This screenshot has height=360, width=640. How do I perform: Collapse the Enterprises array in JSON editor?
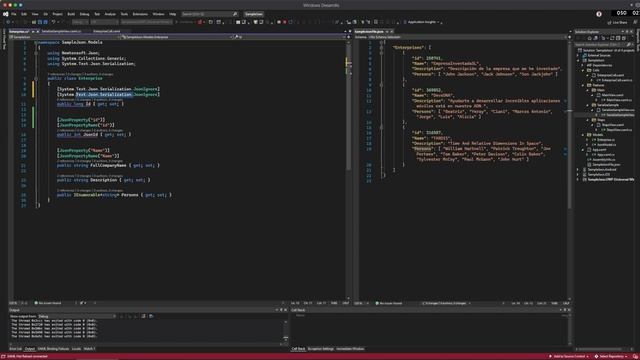pos(382,48)
